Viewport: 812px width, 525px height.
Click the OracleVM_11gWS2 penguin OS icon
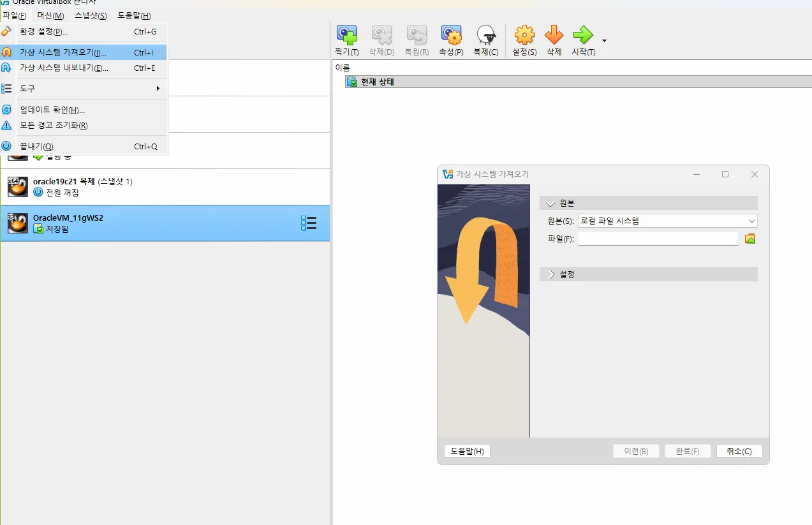pyautogui.click(x=18, y=223)
